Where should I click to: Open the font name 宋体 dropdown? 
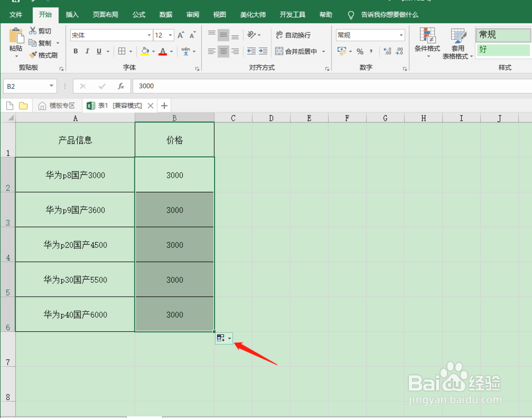(149, 35)
